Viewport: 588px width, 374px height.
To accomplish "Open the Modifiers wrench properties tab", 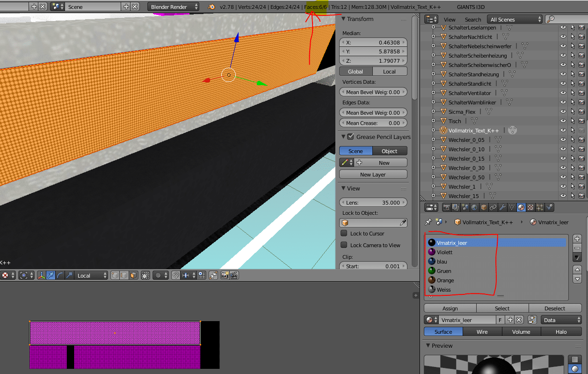I will [x=502, y=207].
